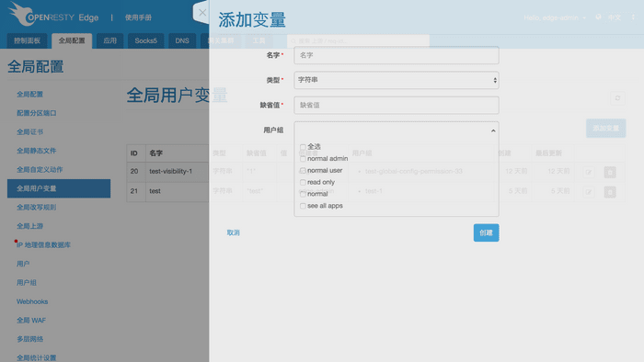Switch language via 中文 link
This screenshot has height=362, width=644.
(615, 17)
